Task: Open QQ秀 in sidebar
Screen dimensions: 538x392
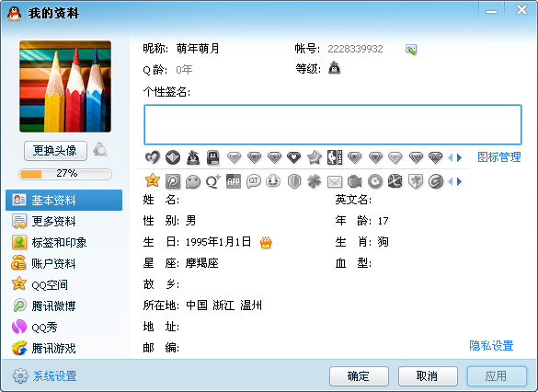Action: pyautogui.click(x=63, y=327)
